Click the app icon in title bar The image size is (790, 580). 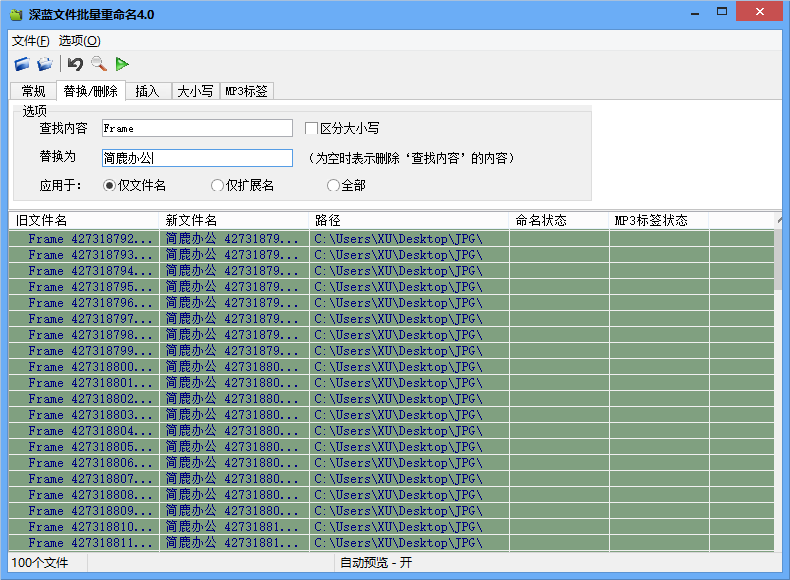[16, 15]
